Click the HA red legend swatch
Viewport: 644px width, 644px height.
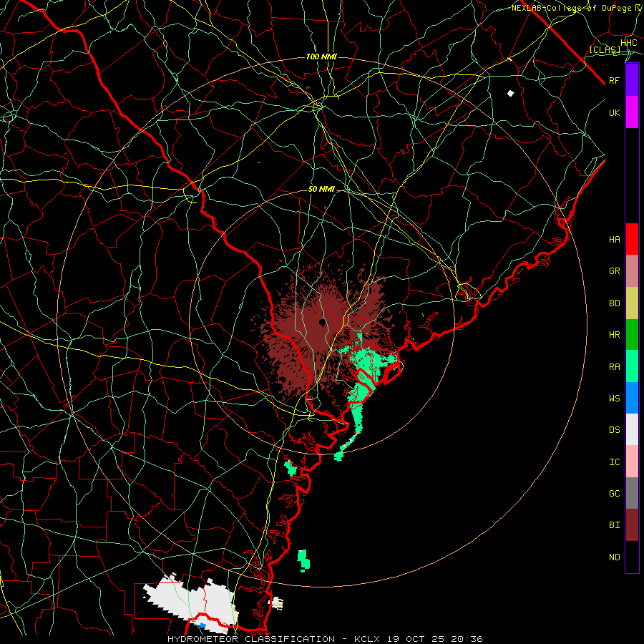(x=632, y=239)
